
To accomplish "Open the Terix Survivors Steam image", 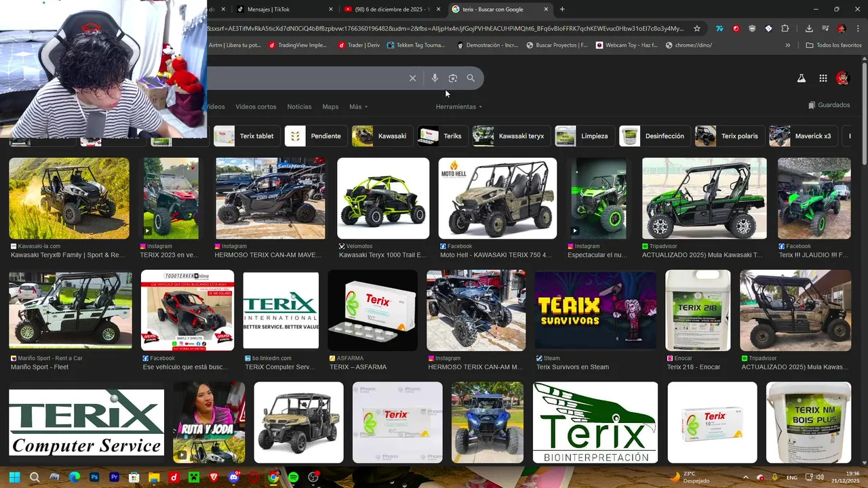I will (x=595, y=310).
